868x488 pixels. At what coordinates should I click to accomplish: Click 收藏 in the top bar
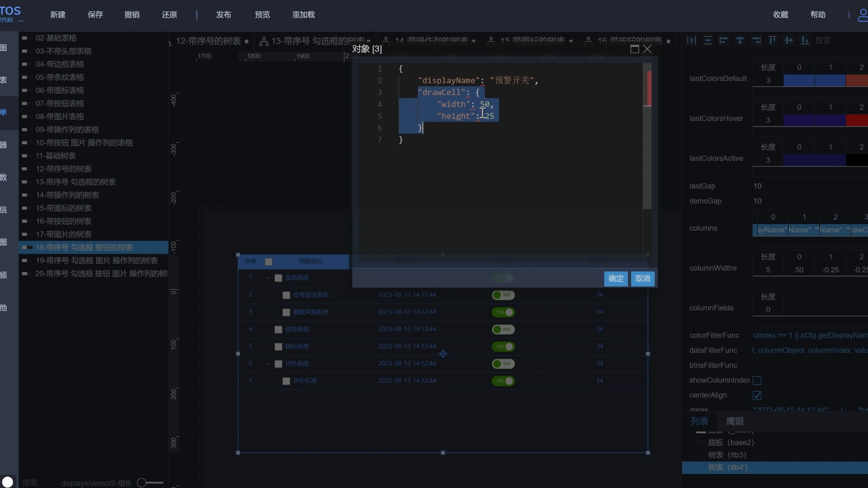(x=781, y=15)
